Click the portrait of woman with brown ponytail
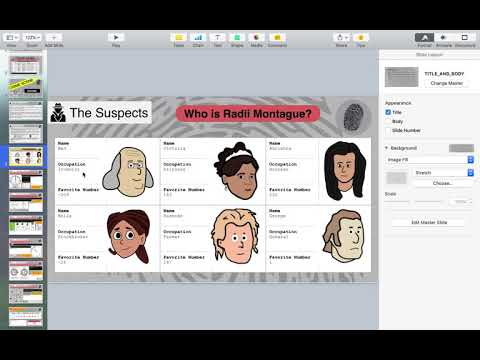The image size is (480, 360). click(128, 236)
